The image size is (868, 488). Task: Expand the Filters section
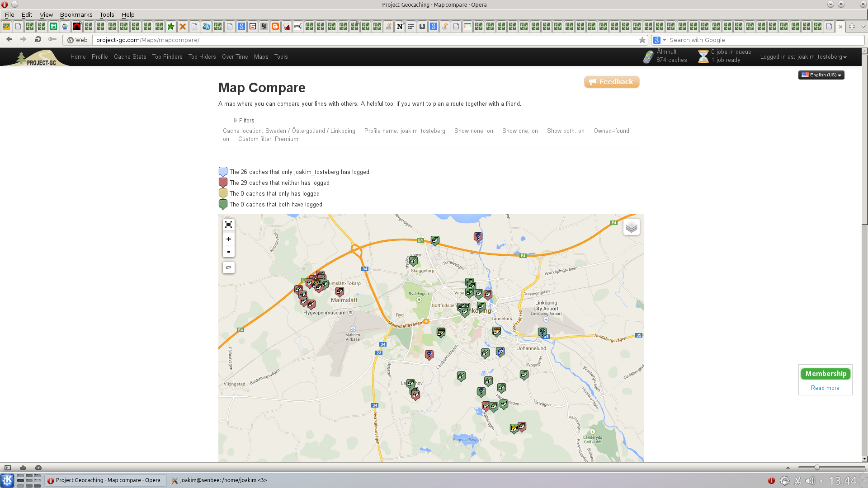244,121
